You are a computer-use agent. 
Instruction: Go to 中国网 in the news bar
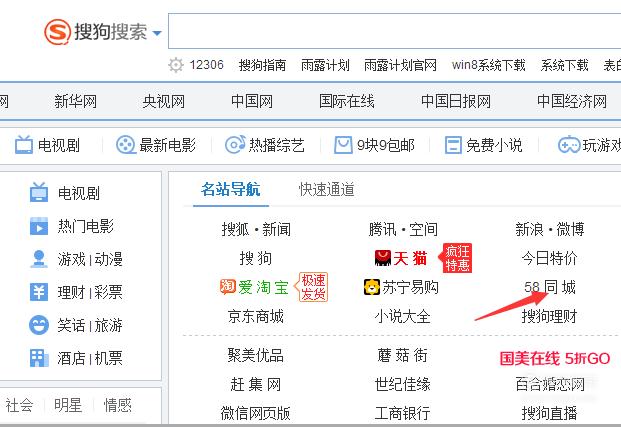(x=252, y=101)
